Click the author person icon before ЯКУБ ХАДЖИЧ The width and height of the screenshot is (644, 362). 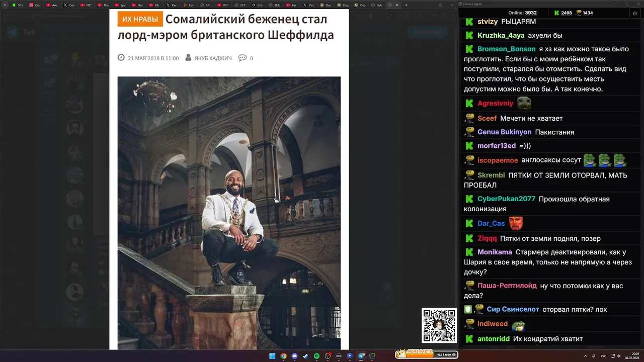tap(188, 58)
